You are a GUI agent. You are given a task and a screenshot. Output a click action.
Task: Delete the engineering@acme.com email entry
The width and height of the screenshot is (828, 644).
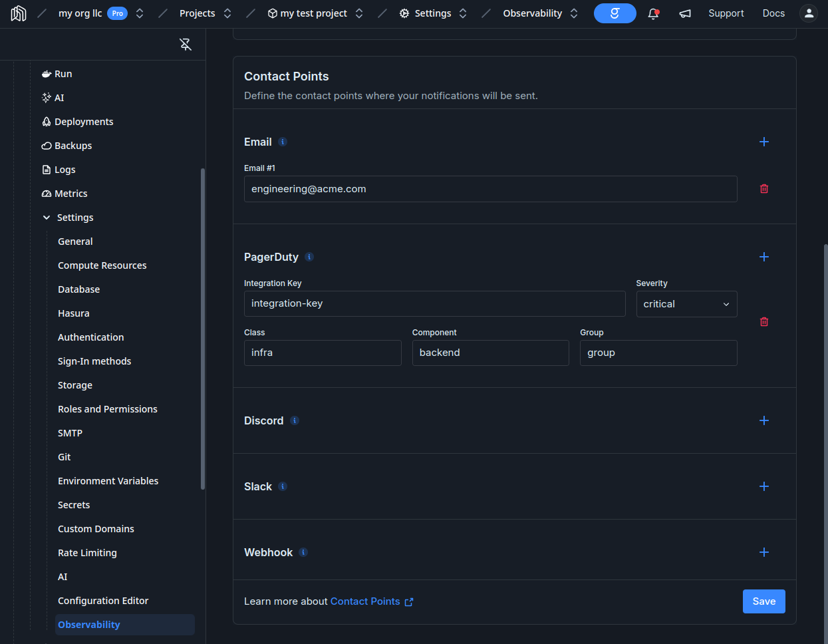pyautogui.click(x=764, y=189)
